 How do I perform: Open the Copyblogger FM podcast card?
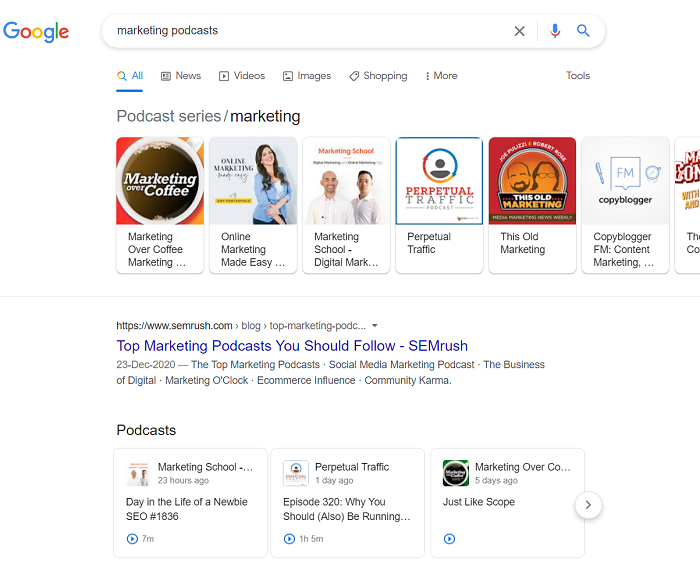click(x=625, y=205)
